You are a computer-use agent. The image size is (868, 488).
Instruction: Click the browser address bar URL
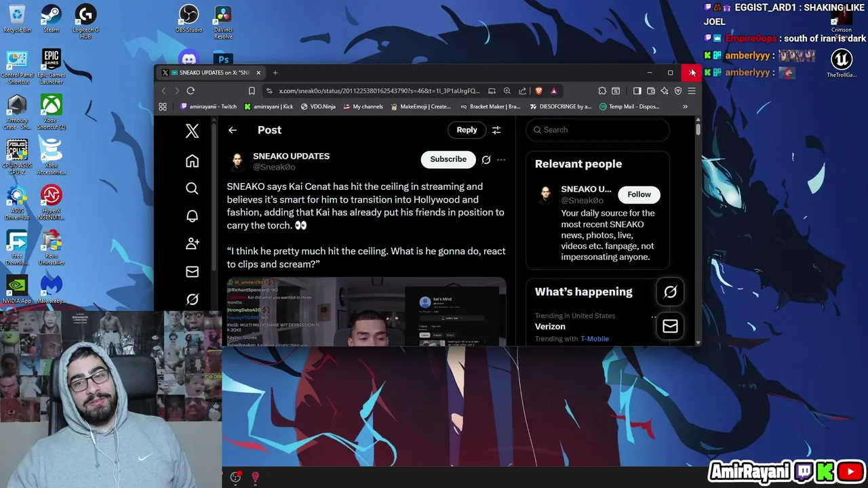(x=379, y=91)
